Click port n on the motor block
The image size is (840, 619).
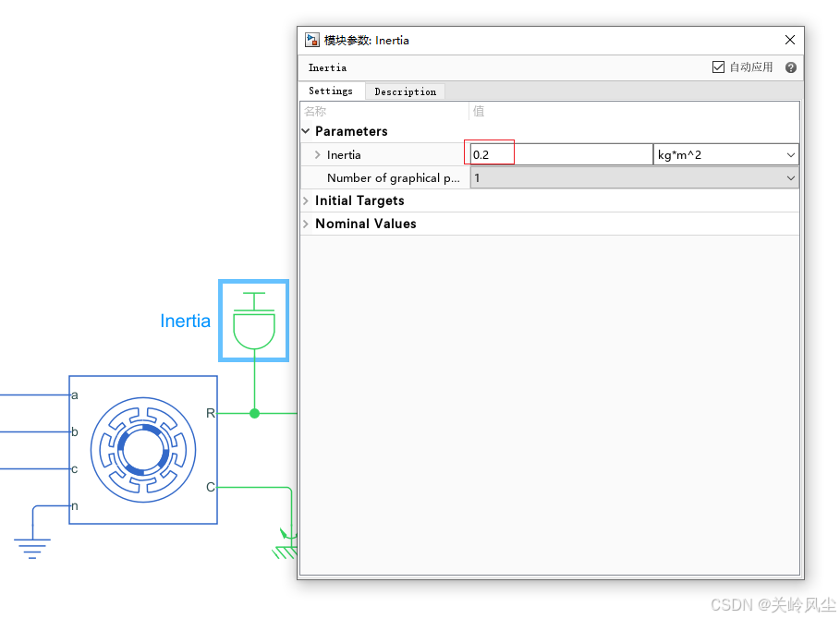point(75,506)
